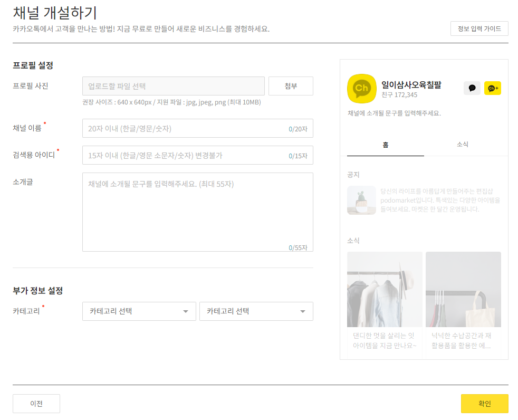Click the 채널 이름 input field
Image resolution: width=518 pixels, height=420 pixels.
[197, 128]
